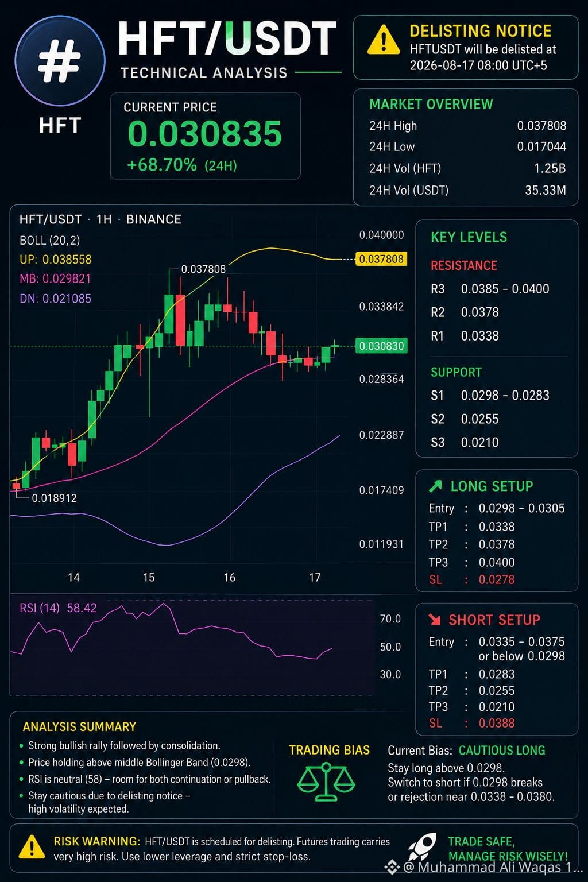Click the green 0.030830 price tag
Screen dimensions: 588x882
381,346
